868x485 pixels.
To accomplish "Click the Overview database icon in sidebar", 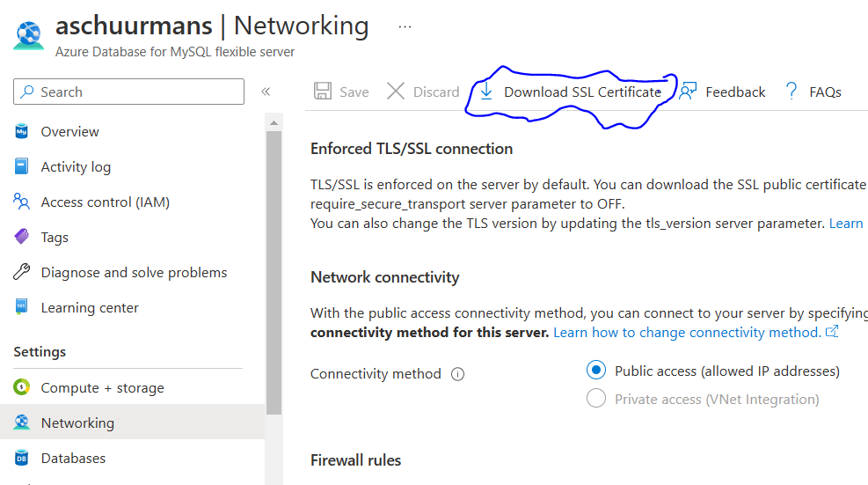I will [x=22, y=131].
